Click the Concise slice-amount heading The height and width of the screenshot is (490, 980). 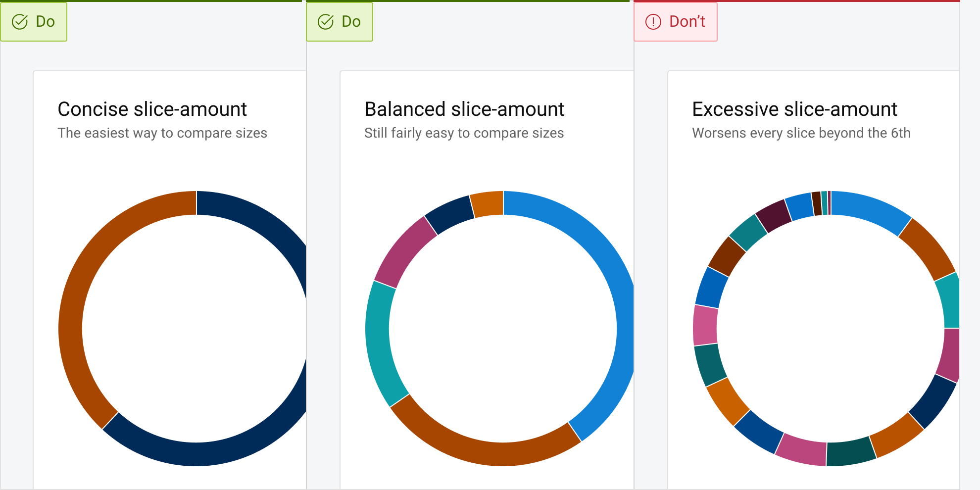pos(152,109)
